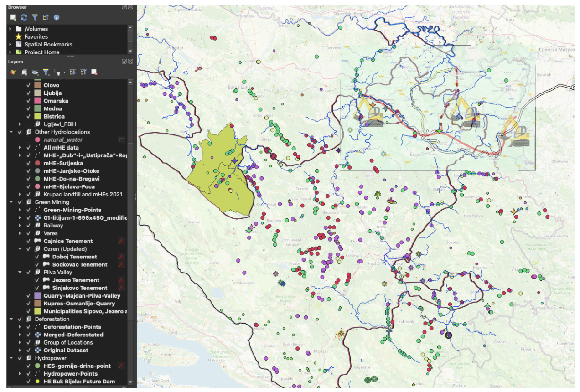
Task: Click the Refresh icon in Browser panel
Action: pos(24,17)
